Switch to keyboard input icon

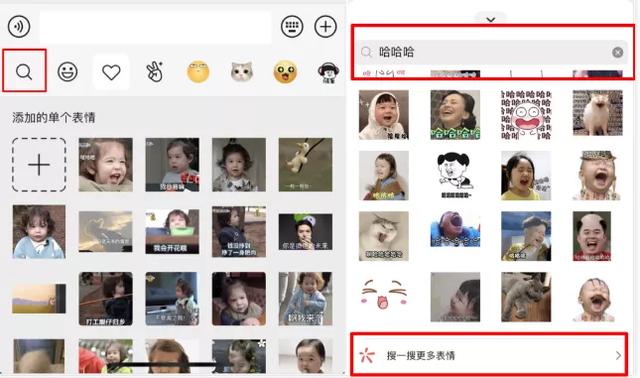292,27
